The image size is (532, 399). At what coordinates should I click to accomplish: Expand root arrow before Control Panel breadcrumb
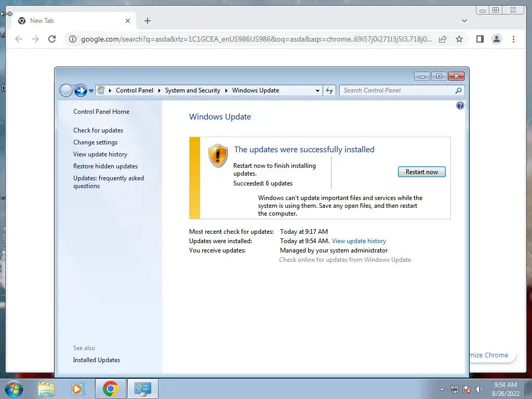tap(110, 90)
